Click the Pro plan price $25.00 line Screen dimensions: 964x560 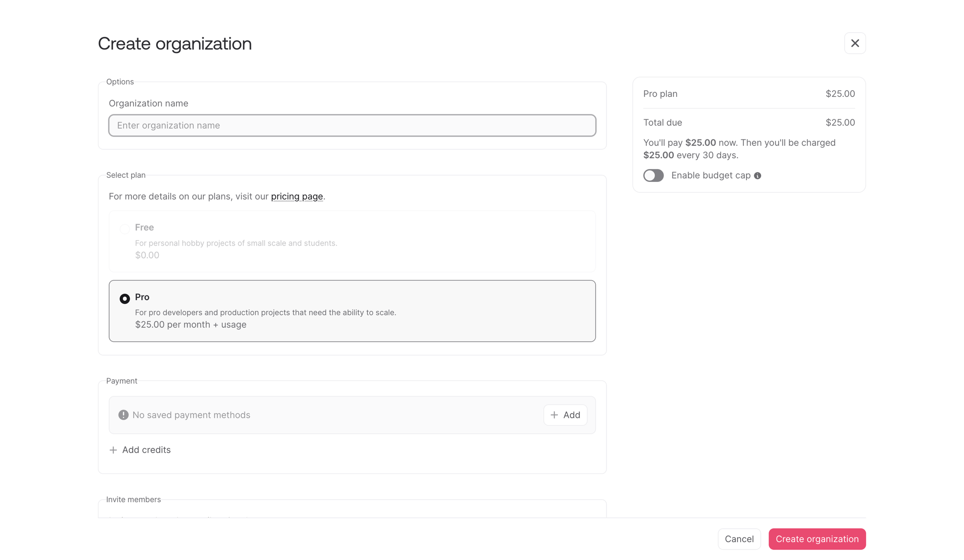click(x=749, y=94)
